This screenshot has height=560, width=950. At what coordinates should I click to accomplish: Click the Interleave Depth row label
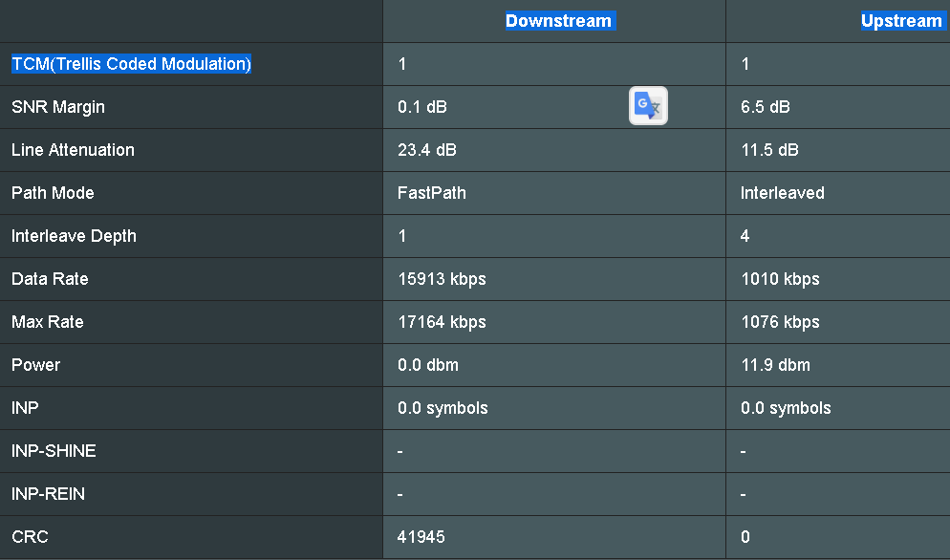click(x=74, y=236)
